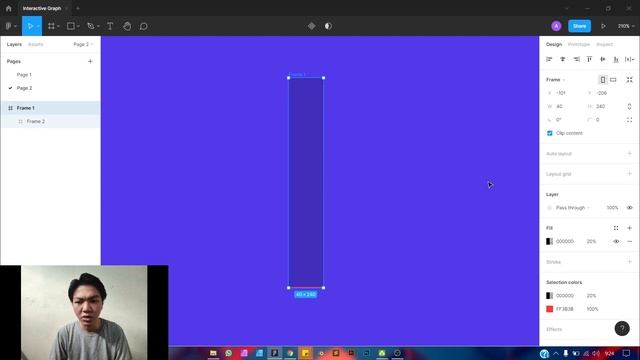Set frame orientation to portrait
This screenshot has width=640, height=360.
pyautogui.click(x=602, y=80)
